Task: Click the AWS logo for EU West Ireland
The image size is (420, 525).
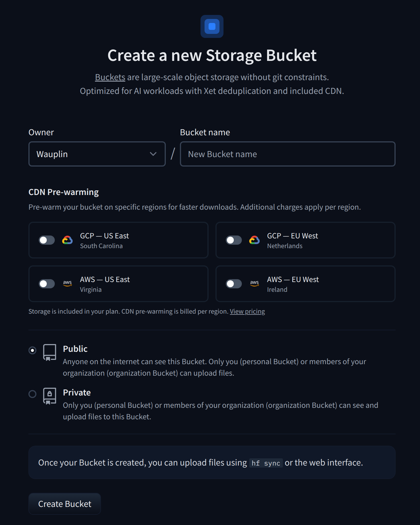Action: coord(254,283)
